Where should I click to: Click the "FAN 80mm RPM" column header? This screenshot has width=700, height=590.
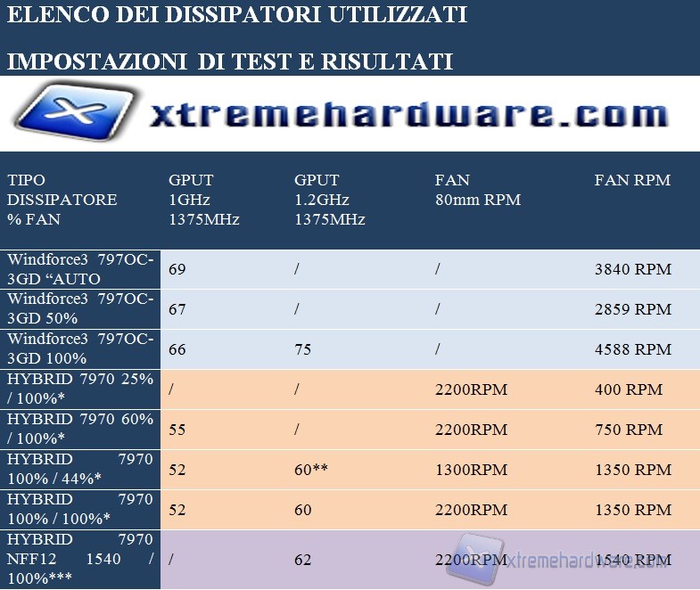coord(477,190)
